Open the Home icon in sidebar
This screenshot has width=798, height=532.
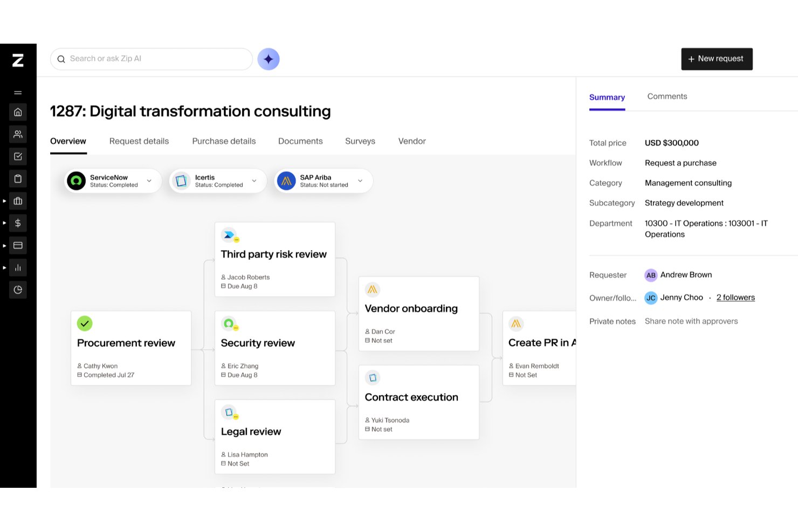click(18, 112)
